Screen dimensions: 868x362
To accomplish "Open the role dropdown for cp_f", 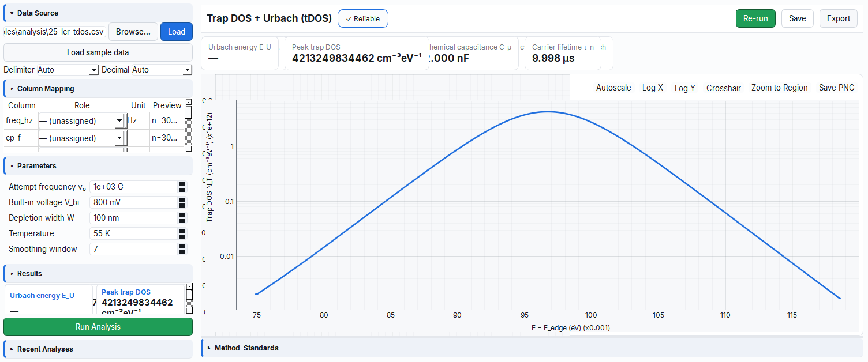I will pos(81,138).
